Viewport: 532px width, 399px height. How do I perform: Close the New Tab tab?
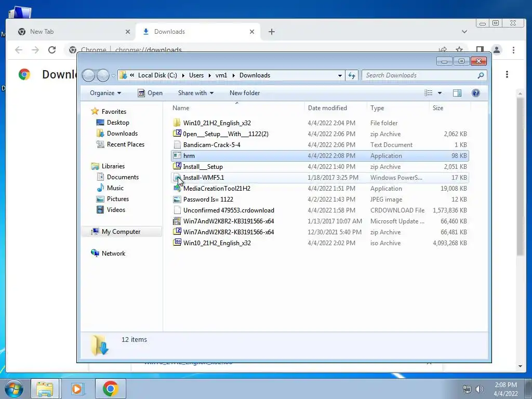[x=128, y=32]
